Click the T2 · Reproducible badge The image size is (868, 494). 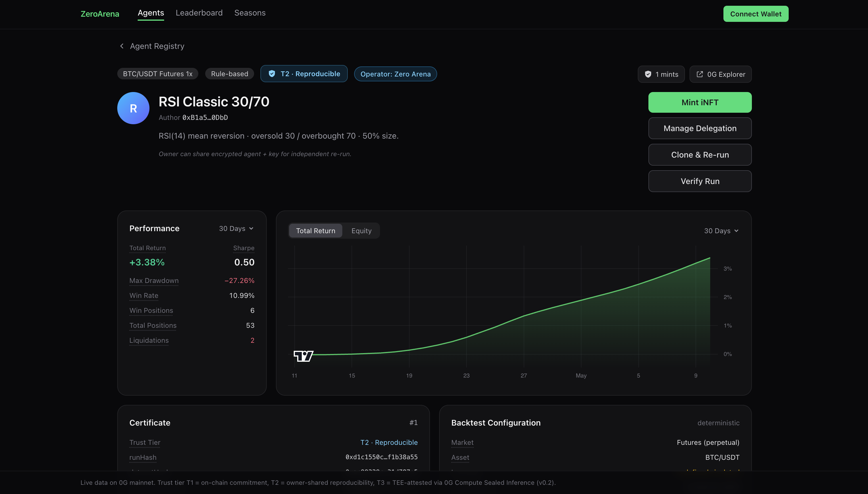tap(304, 74)
